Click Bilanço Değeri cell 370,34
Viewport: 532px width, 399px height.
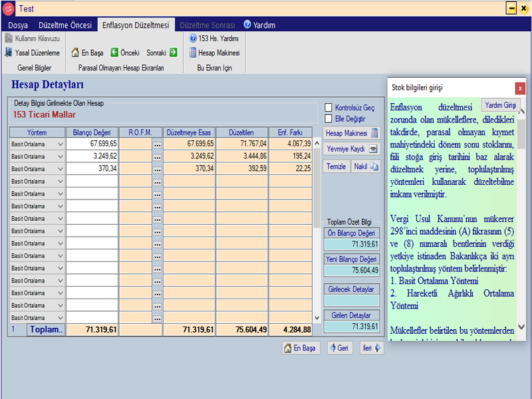(x=92, y=169)
